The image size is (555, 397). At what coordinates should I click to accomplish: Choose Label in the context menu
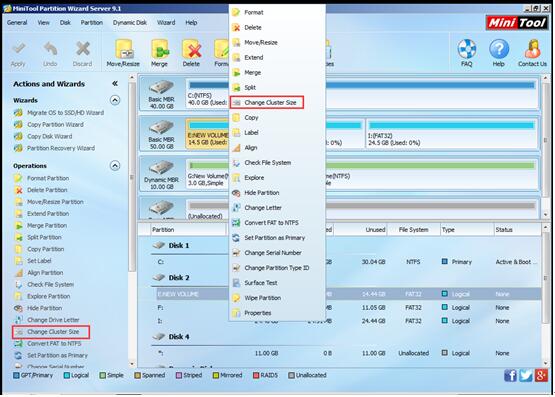[278, 133]
